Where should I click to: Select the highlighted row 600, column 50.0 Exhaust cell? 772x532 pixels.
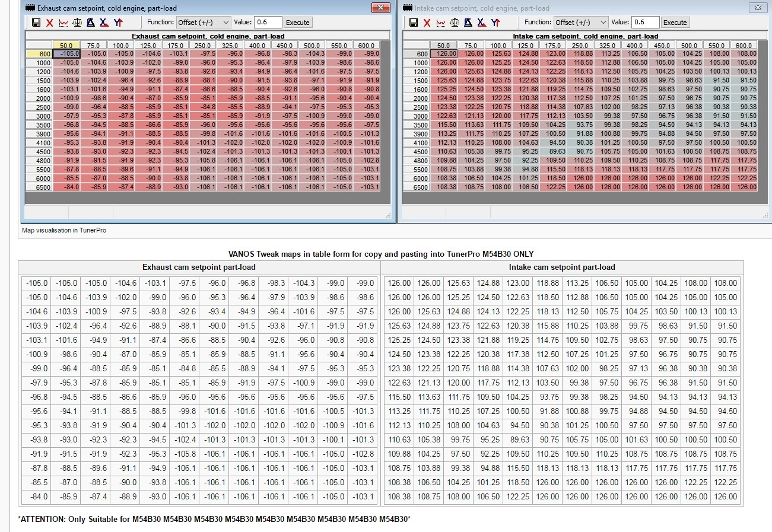[66, 54]
